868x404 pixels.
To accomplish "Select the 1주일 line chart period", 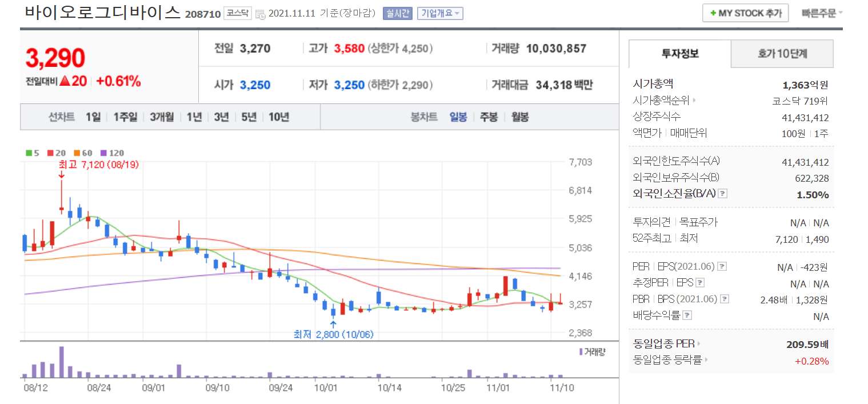I will coord(125,117).
